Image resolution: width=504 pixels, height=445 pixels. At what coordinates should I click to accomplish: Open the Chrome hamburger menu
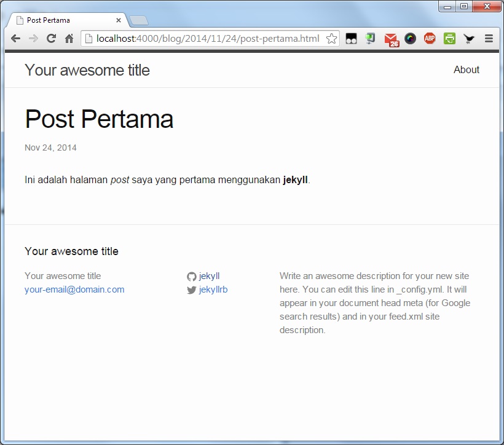489,39
